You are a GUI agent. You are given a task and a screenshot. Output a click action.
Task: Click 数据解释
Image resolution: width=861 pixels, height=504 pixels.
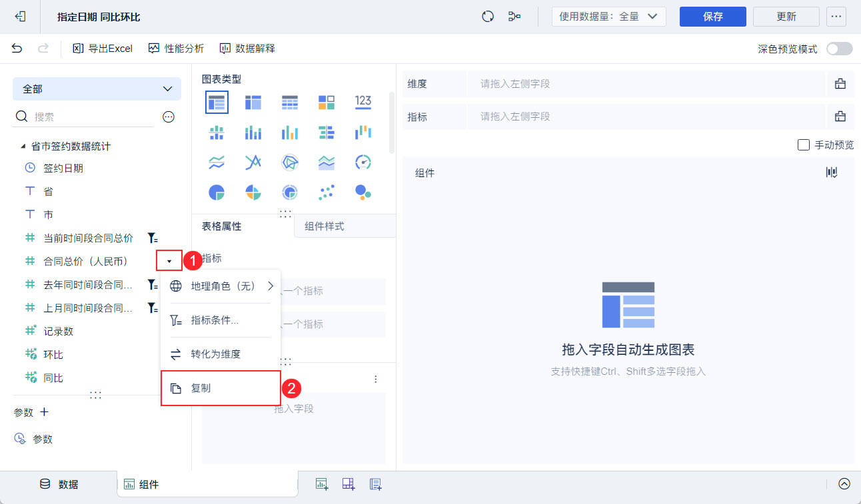[x=247, y=48]
